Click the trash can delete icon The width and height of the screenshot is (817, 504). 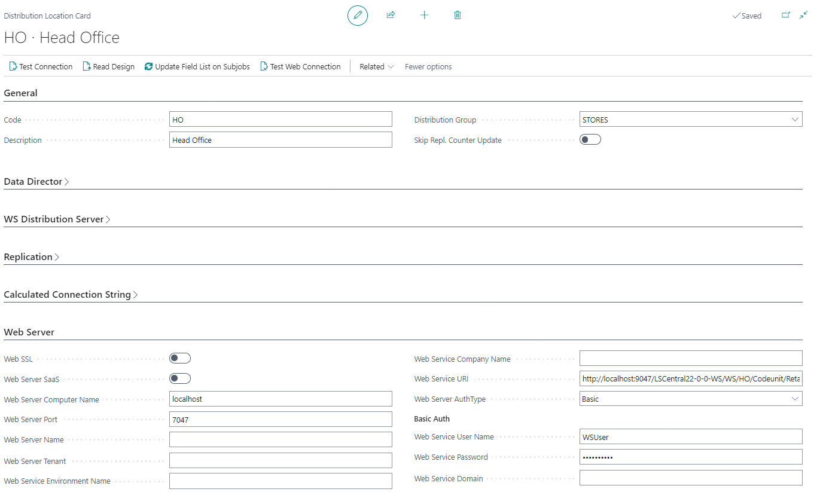click(458, 15)
